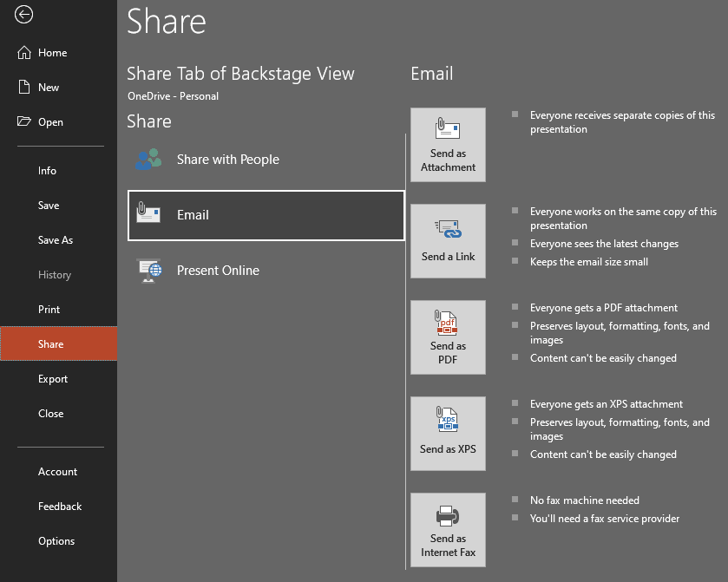The width and height of the screenshot is (728, 582).
Task: Click the Open folder icon
Action: [21, 121]
